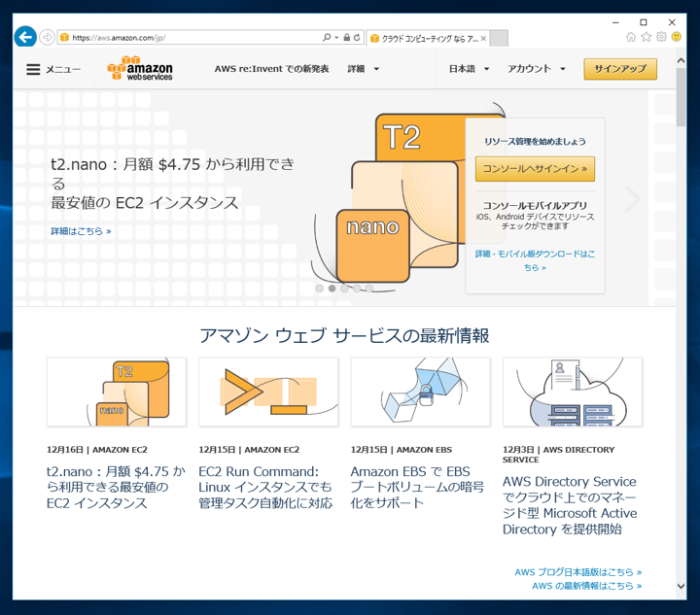Click the 12月16日 | AMAZON EC2 label
The image size is (700, 615).
(97, 450)
